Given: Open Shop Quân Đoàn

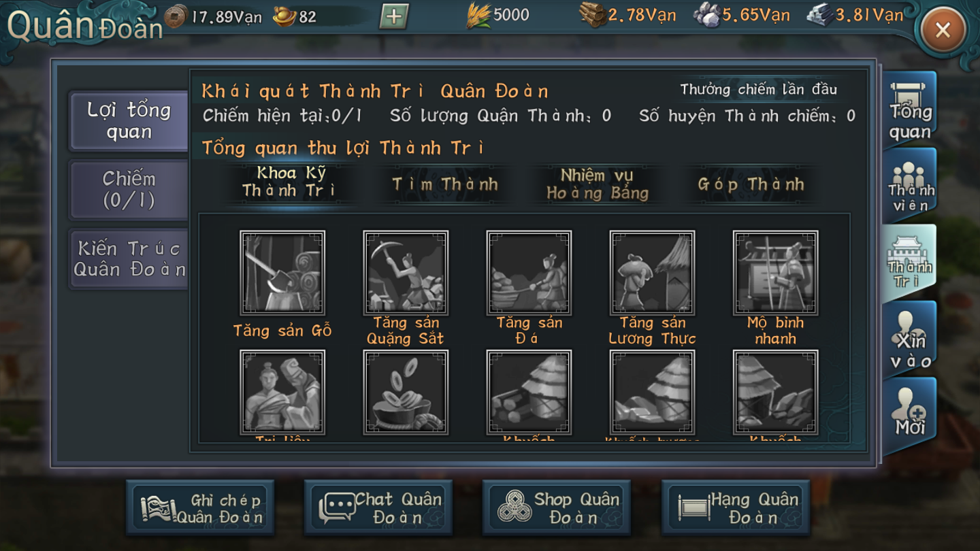Looking at the screenshot, I should [557, 508].
